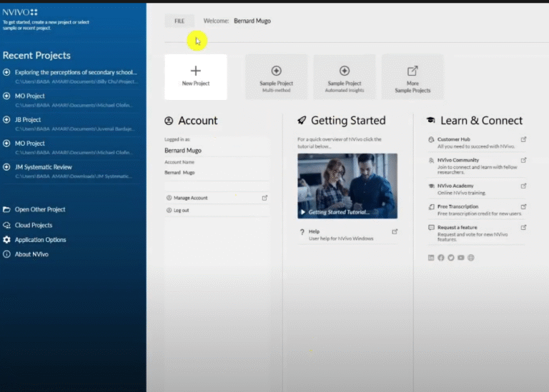Image resolution: width=549 pixels, height=392 pixels.
Task: Open the JB Project recent project
Action: 29,120
